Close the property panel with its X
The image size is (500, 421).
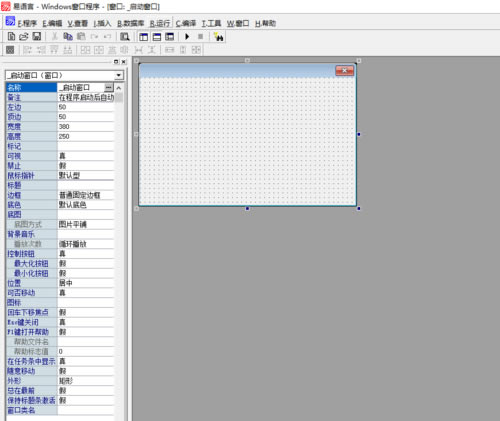tap(124, 62)
